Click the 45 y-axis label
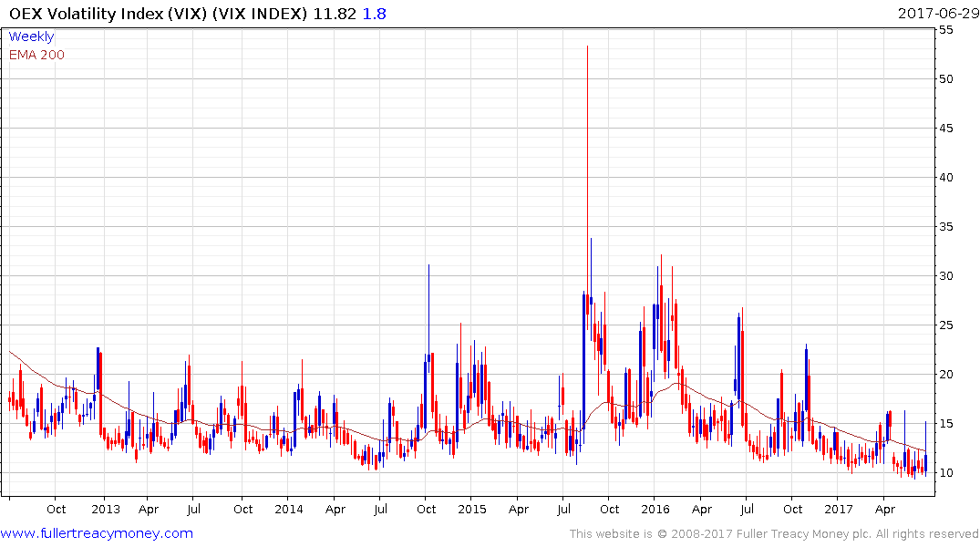Viewport: 980px width, 547px height. [x=945, y=129]
